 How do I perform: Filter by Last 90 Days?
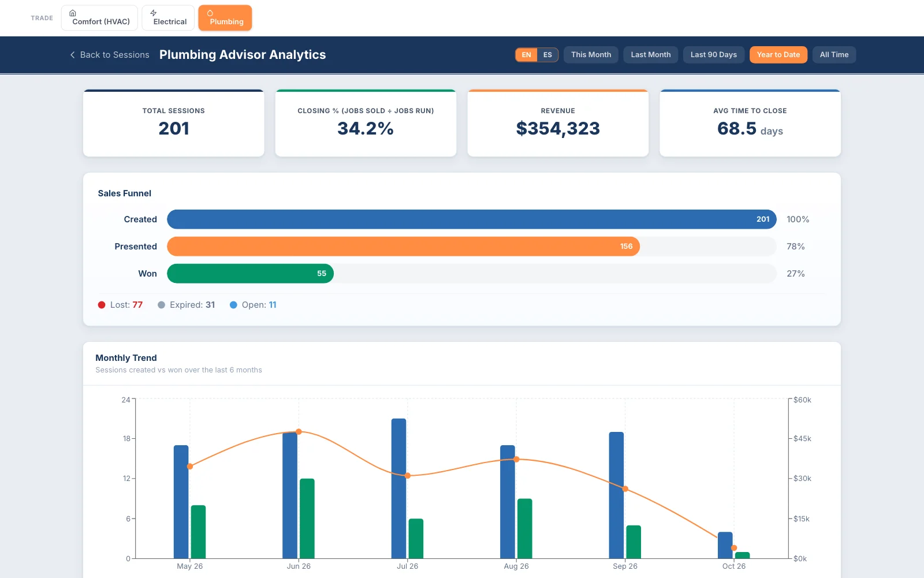click(714, 55)
